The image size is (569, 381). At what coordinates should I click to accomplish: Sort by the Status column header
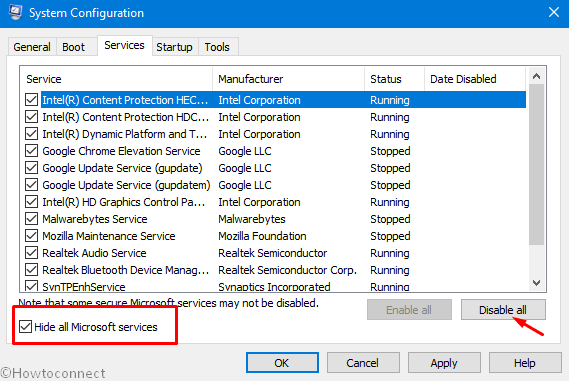click(x=394, y=79)
